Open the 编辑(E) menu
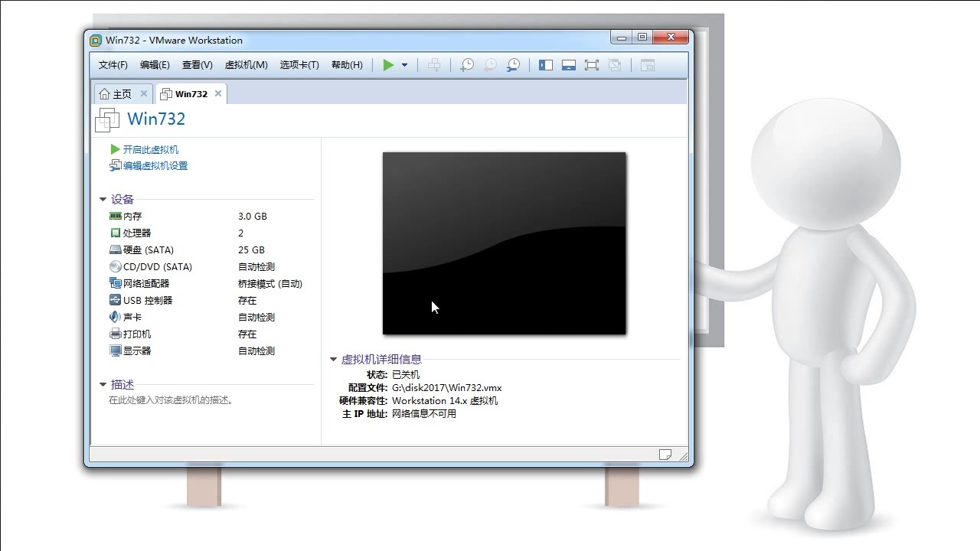 point(155,65)
